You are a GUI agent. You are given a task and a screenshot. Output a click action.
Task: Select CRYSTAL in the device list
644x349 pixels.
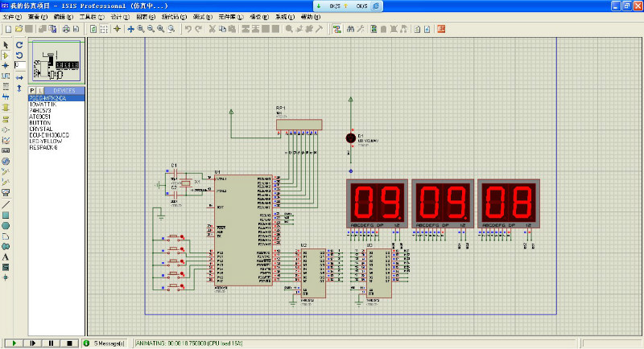coord(40,129)
